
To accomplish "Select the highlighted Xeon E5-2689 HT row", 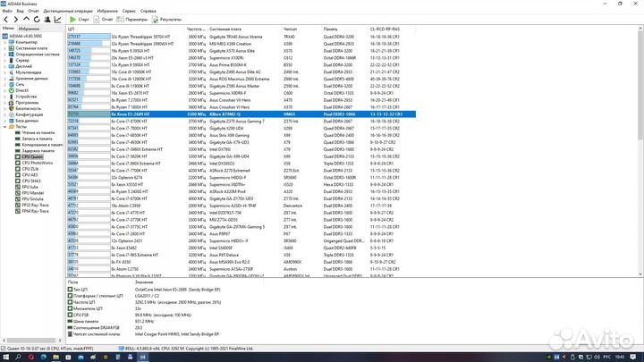I will point(268,115).
